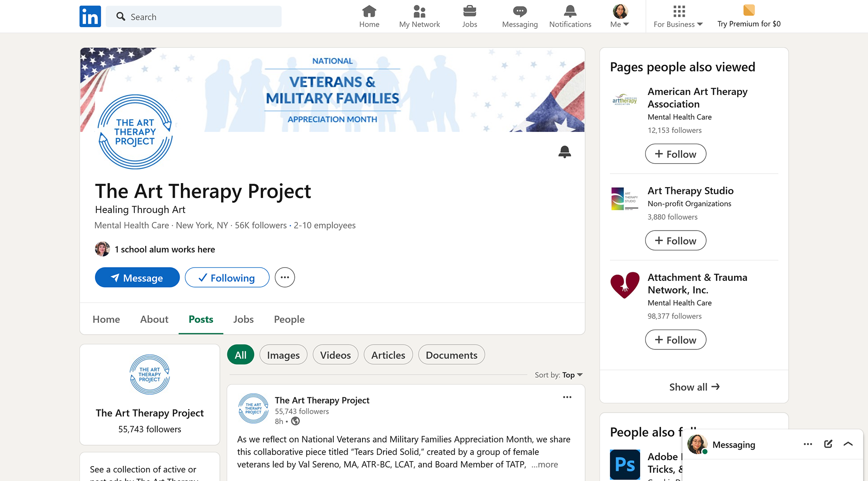
Task: Switch to the People tab
Action: [x=289, y=319]
